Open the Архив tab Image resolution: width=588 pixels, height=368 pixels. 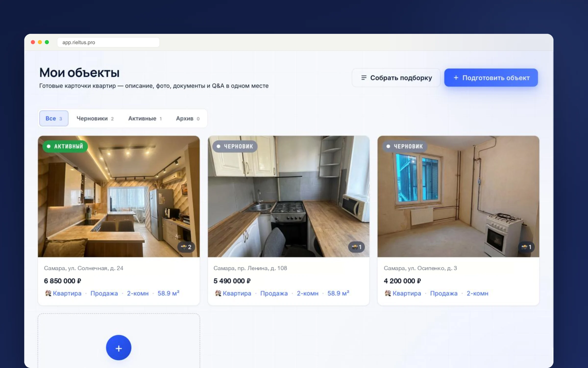[188, 118]
